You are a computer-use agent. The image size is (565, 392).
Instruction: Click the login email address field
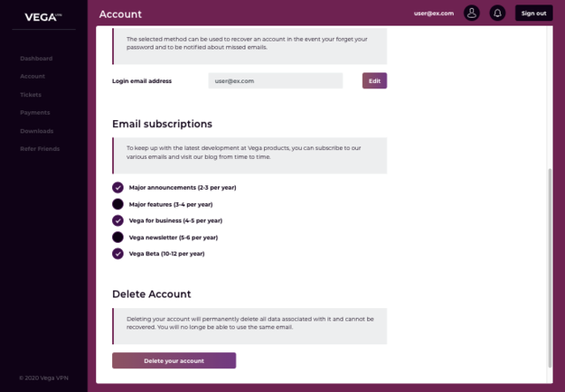(275, 80)
